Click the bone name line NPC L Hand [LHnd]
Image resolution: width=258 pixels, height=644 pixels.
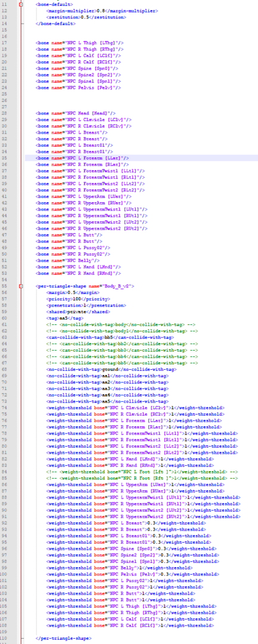click(79, 267)
